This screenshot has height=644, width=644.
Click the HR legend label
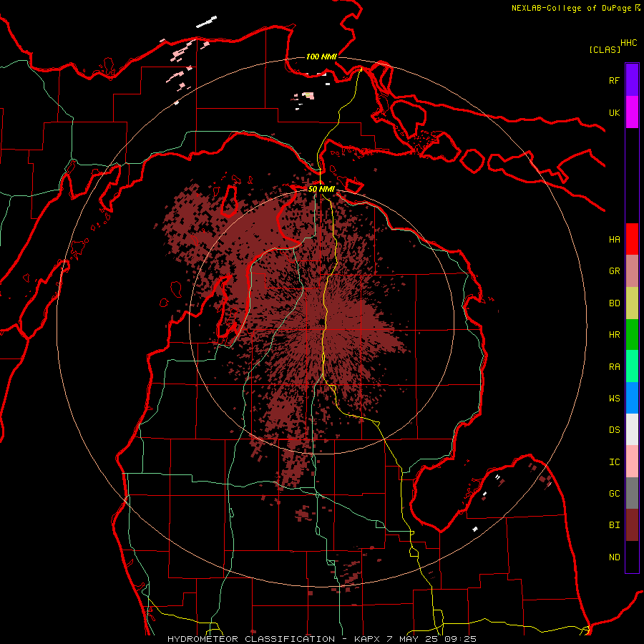pyautogui.click(x=614, y=335)
